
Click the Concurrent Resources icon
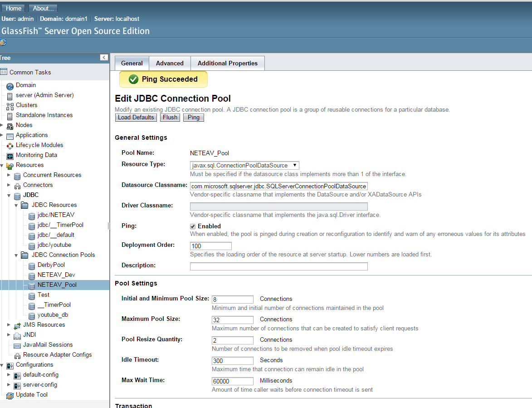coord(17,176)
